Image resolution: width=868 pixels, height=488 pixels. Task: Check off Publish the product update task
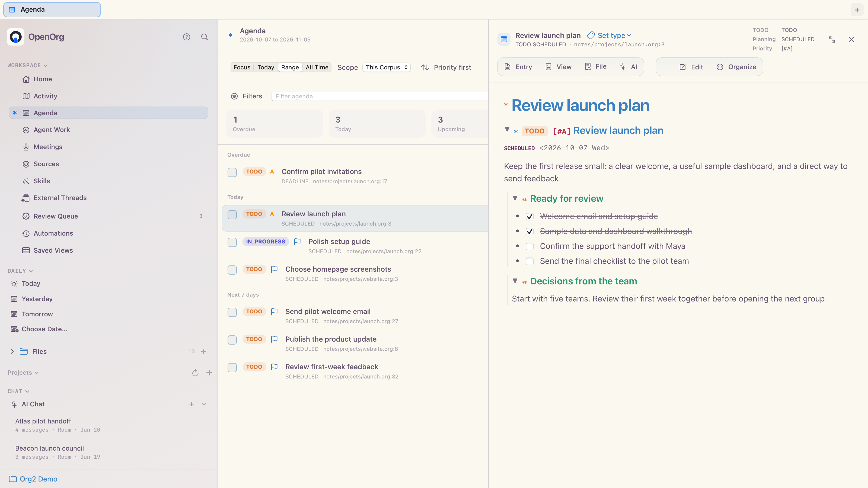pos(232,340)
